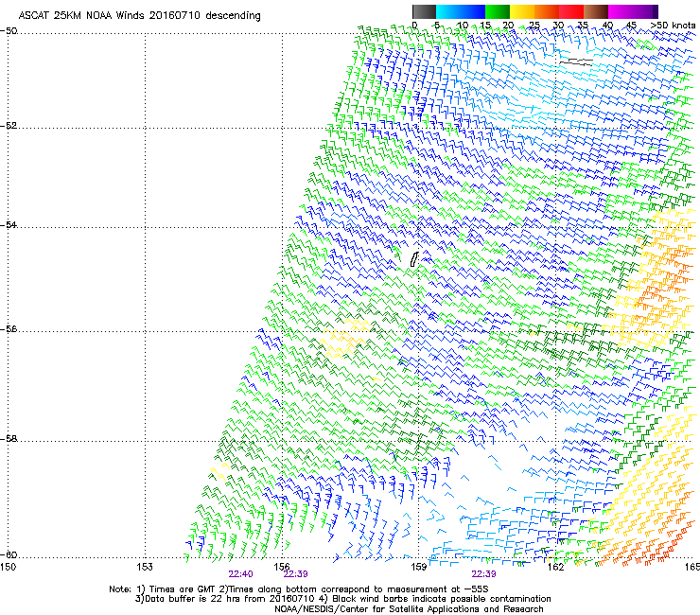This screenshot has width=700, height=615.
Task: Click the "22:39" time label beside longitude 156
Action: 295,574
